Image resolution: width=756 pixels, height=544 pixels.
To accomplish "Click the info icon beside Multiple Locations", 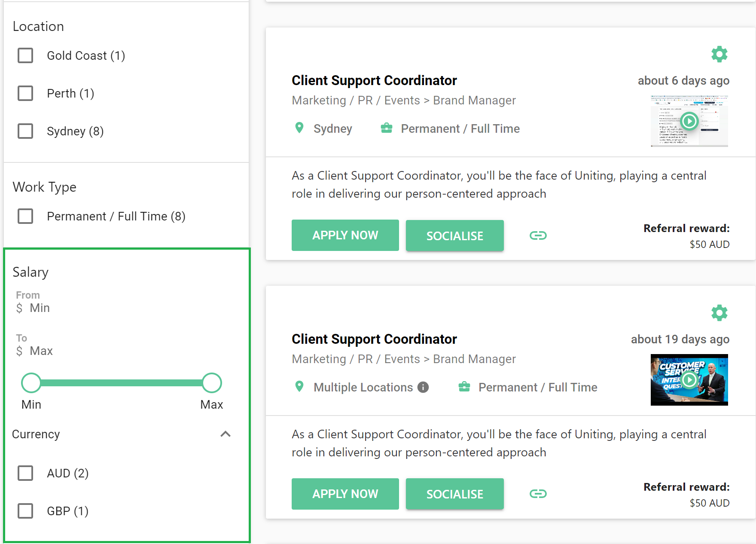I will click(423, 387).
